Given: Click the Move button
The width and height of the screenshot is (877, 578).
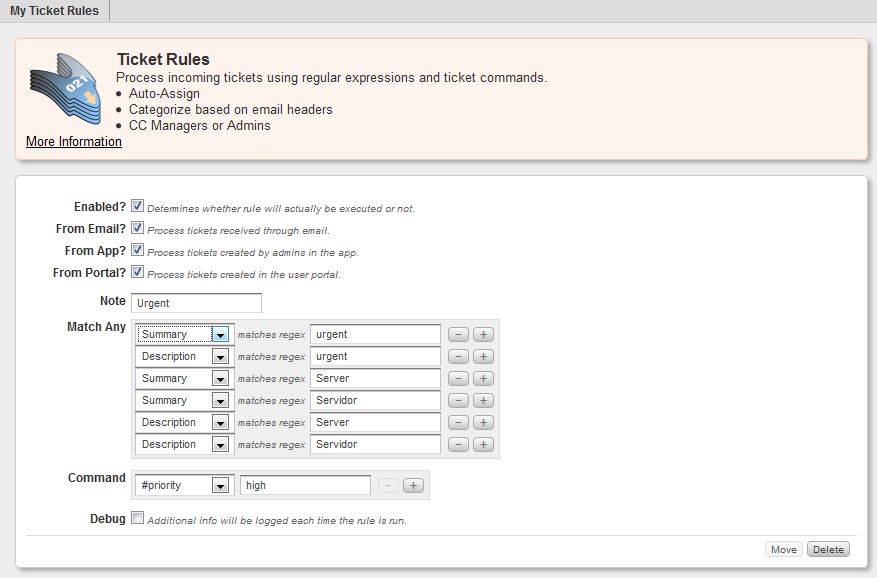Looking at the screenshot, I should (784, 549).
